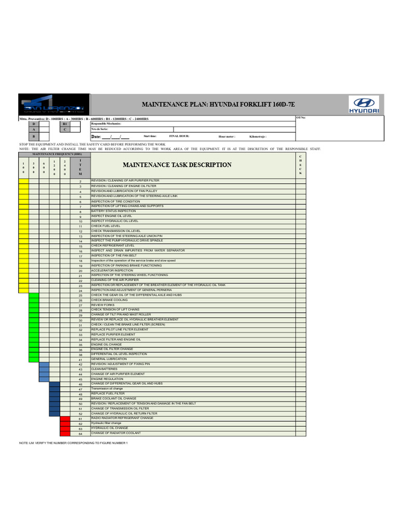The height and width of the screenshot is (532, 399).
Task: Select CHECK TENSION OF LIFT CHAINS row
Action: coord(193,310)
